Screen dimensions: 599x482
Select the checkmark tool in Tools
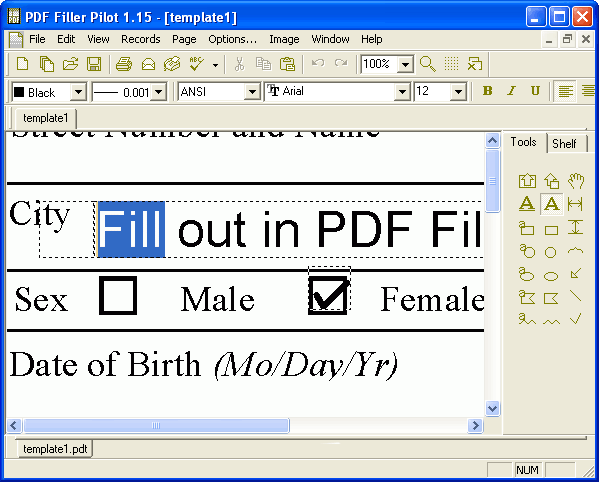pyautogui.click(x=576, y=318)
